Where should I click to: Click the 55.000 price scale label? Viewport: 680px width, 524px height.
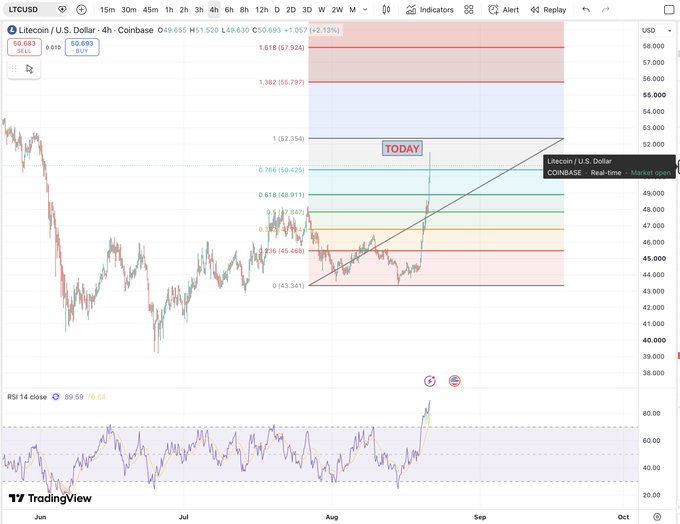click(x=654, y=95)
